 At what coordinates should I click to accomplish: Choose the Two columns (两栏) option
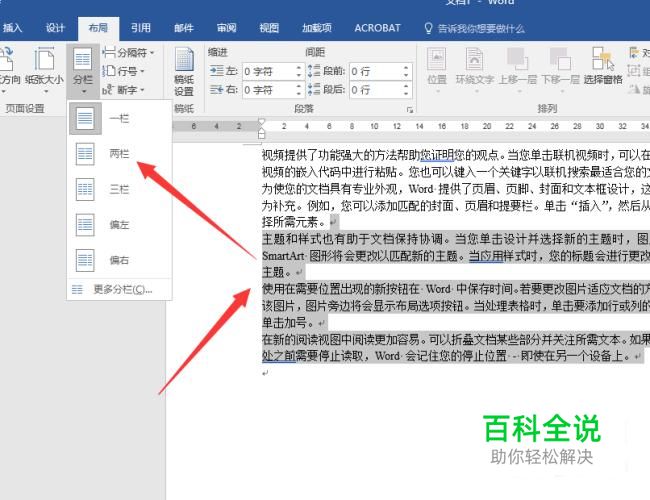119,154
